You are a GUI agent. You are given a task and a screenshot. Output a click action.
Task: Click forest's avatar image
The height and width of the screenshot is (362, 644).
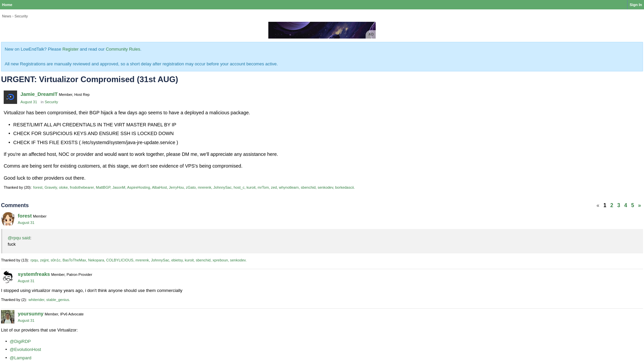coord(8,219)
